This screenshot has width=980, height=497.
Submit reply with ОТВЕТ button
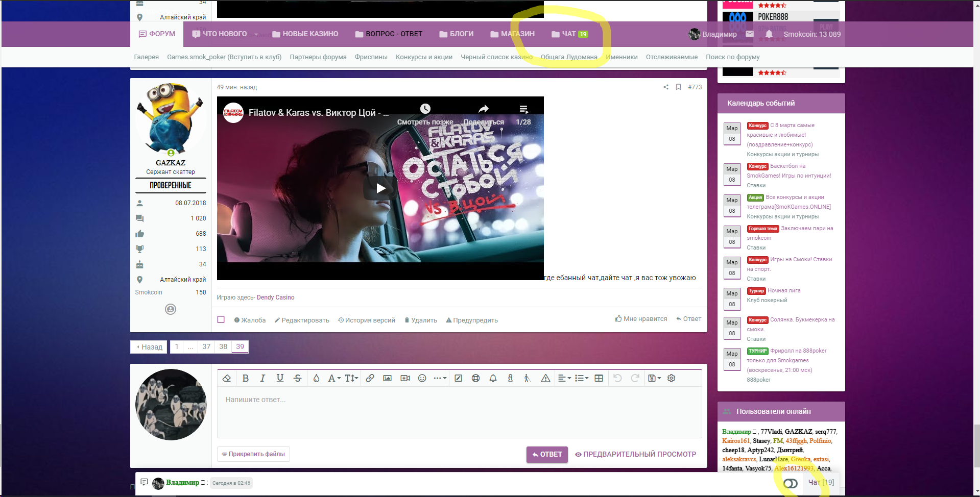(x=547, y=454)
